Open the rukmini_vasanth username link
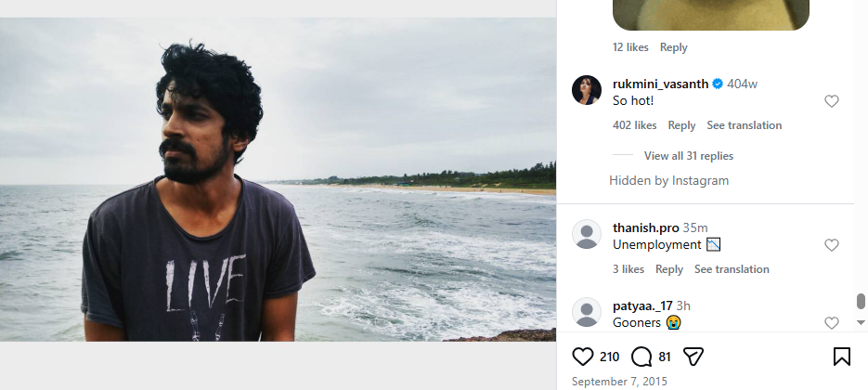 661,84
